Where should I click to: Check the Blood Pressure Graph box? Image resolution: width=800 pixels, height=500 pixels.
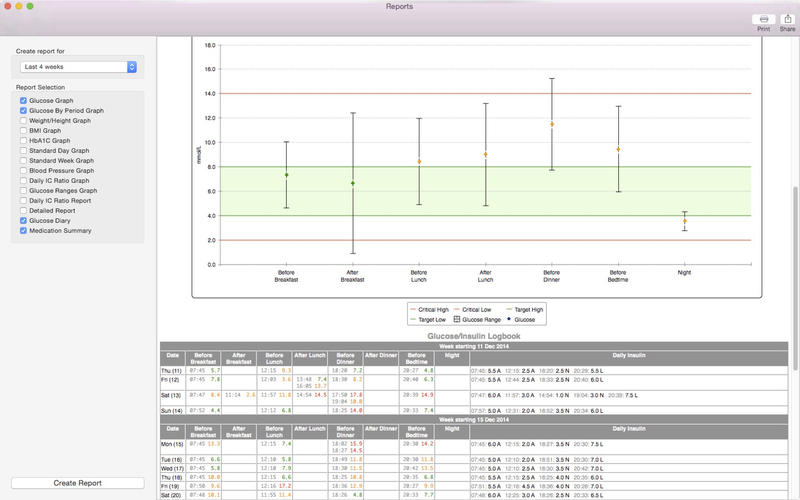pyautogui.click(x=23, y=171)
